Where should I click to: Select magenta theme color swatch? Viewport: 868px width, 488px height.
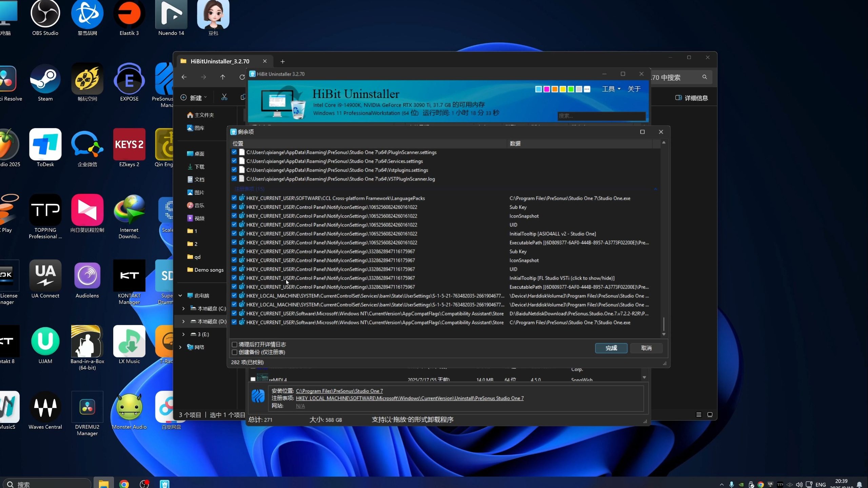point(547,89)
